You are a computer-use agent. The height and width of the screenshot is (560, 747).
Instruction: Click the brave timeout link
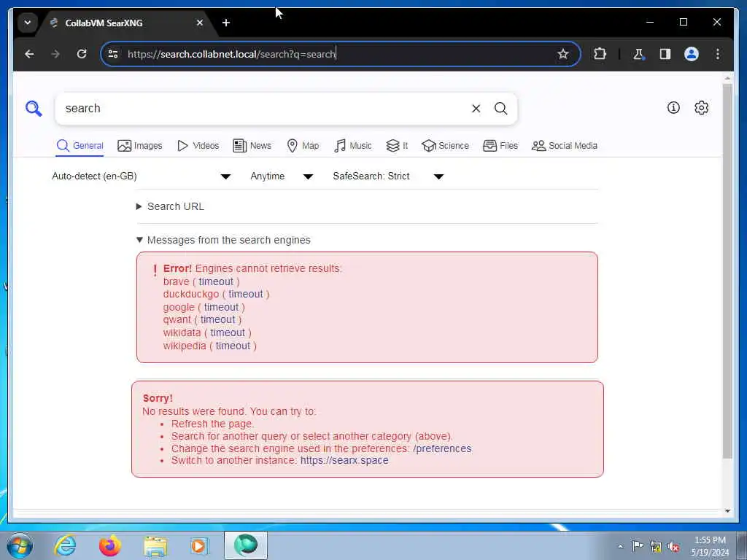coord(216,281)
